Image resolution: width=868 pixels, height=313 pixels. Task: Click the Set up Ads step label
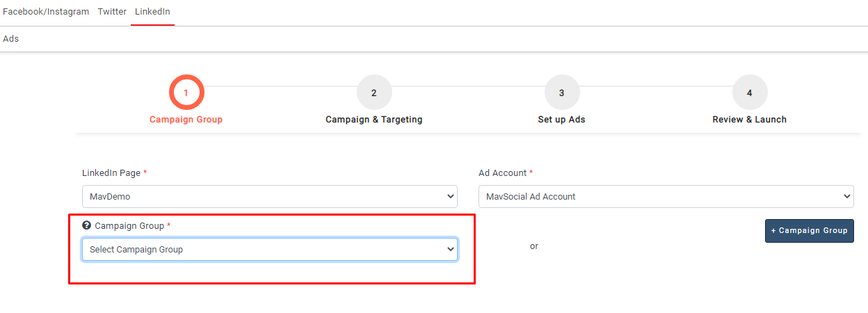pos(561,120)
